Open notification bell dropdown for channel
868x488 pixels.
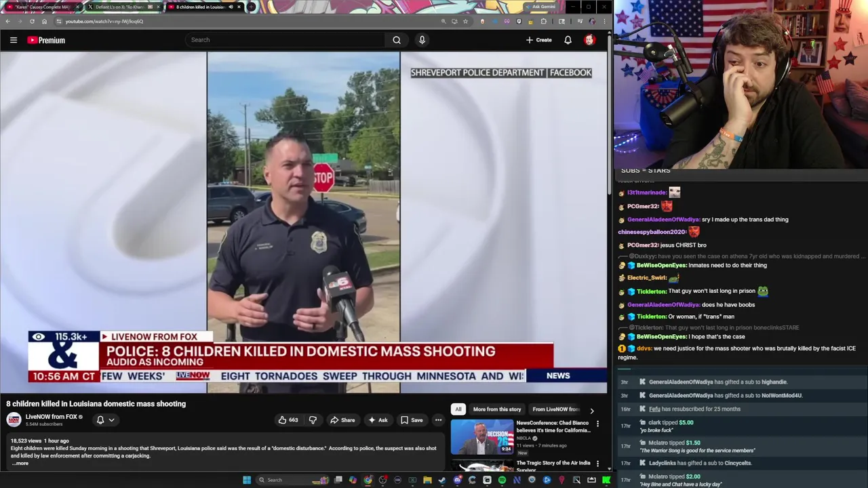tap(105, 420)
